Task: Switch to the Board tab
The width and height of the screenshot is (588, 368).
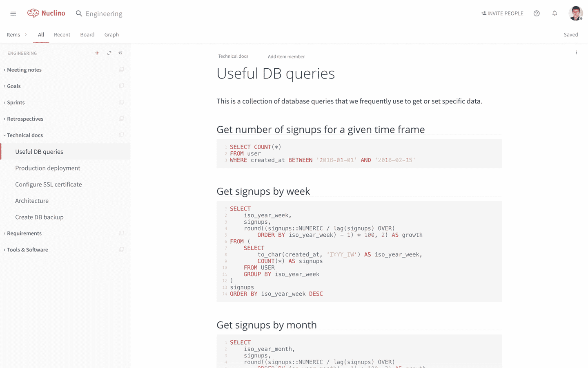Action: [87, 35]
